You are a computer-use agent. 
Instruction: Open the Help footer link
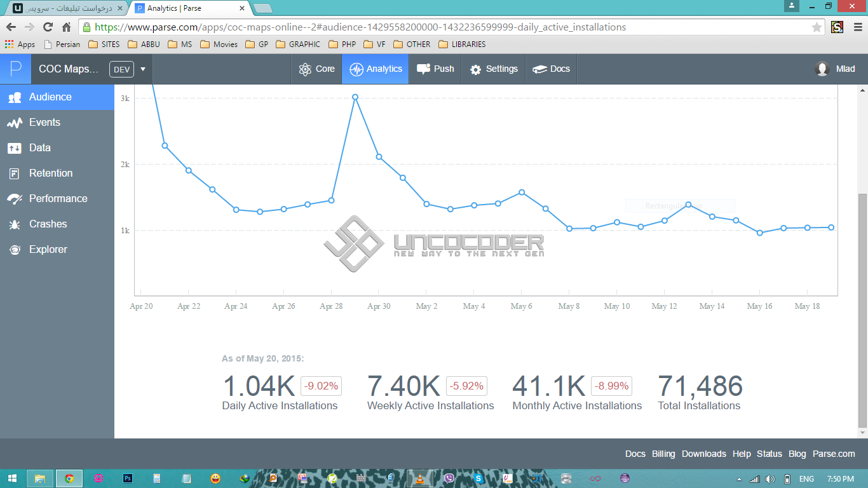click(x=742, y=454)
